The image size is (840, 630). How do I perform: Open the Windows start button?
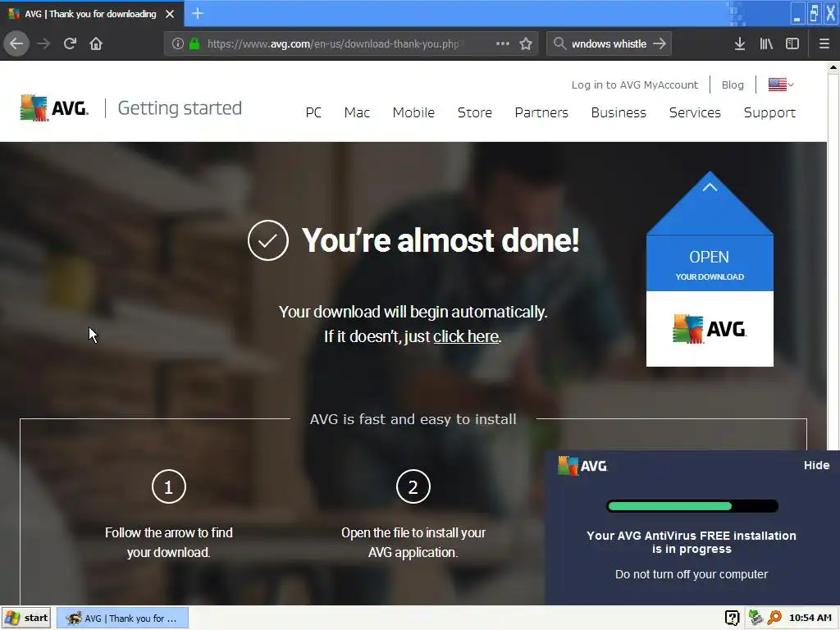coord(26,618)
